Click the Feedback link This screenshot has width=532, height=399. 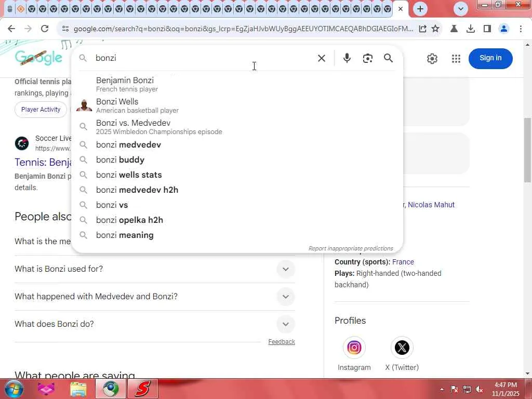click(281, 342)
